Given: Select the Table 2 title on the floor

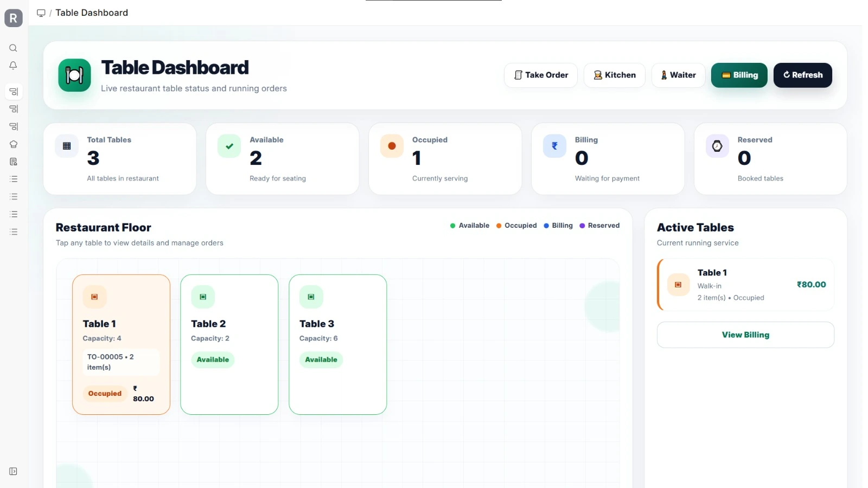Looking at the screenshot, I should coord(208,324).
